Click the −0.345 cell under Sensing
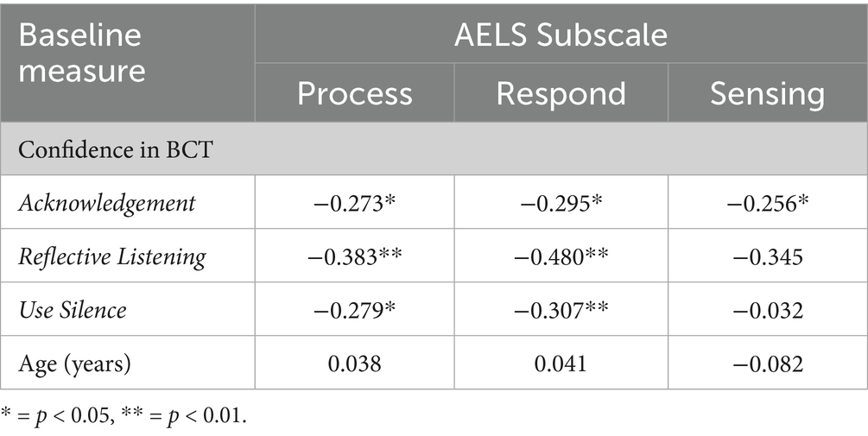The image size is (868, 436). pyautogui.click(x=768, y=256)
